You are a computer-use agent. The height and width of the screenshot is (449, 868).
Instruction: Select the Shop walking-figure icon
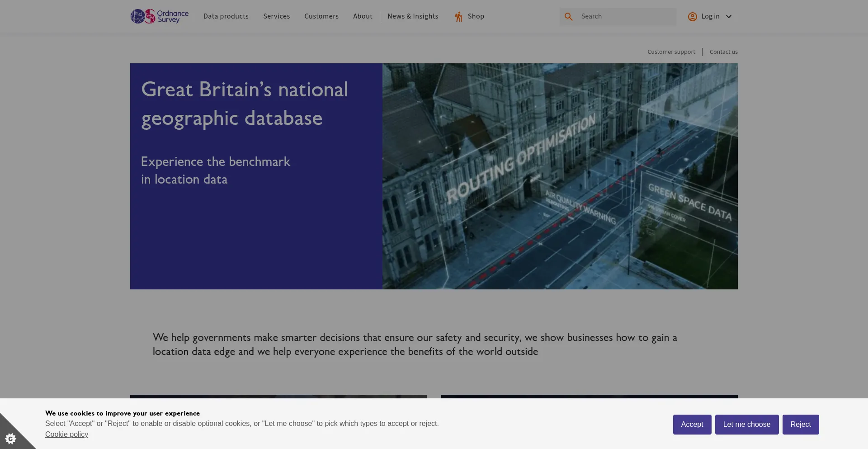click(458, 16)
